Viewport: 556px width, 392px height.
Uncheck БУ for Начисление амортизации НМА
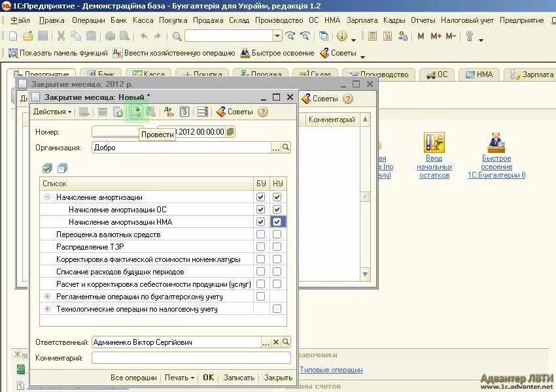click(x=260, y=221)
